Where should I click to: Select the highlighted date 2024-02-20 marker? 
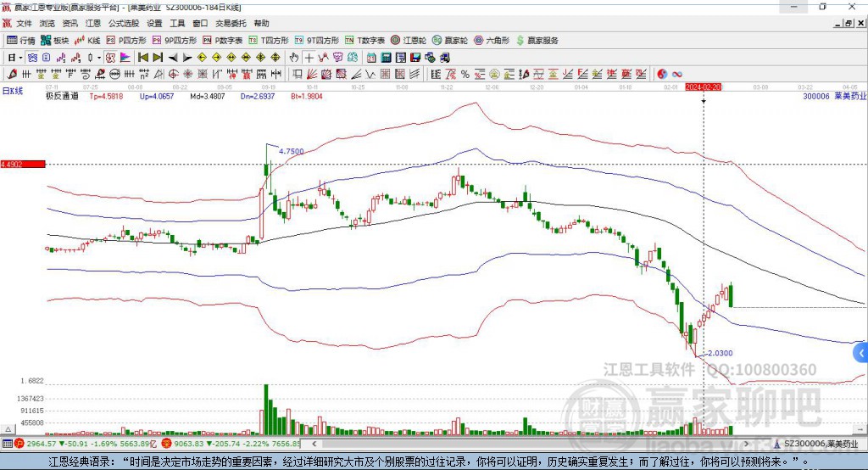(704, 87)
